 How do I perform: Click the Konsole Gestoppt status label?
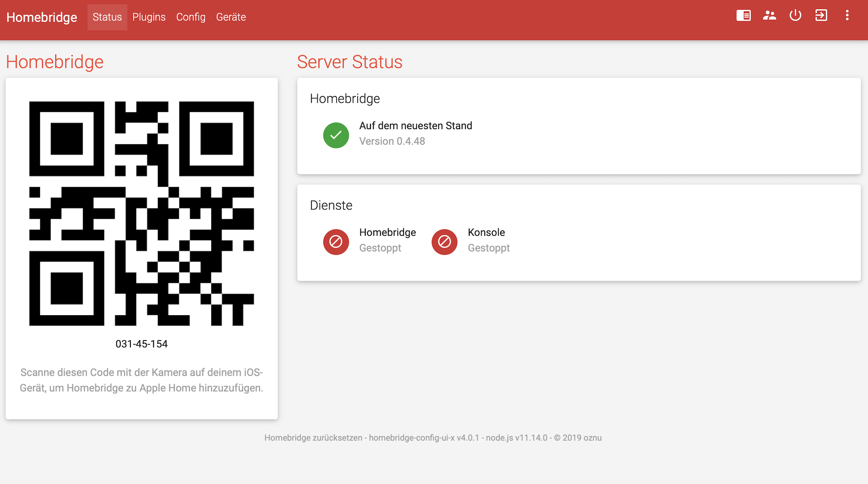[x=489, y=248]
